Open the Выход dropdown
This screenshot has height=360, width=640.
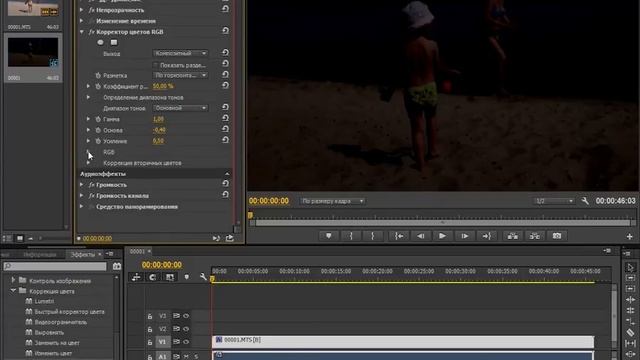[x=180, y=53]
